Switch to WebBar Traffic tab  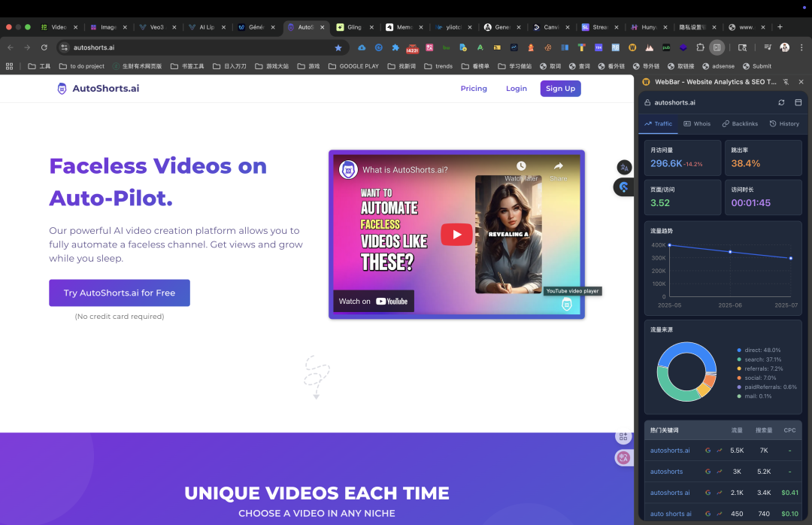coord(658,124)
